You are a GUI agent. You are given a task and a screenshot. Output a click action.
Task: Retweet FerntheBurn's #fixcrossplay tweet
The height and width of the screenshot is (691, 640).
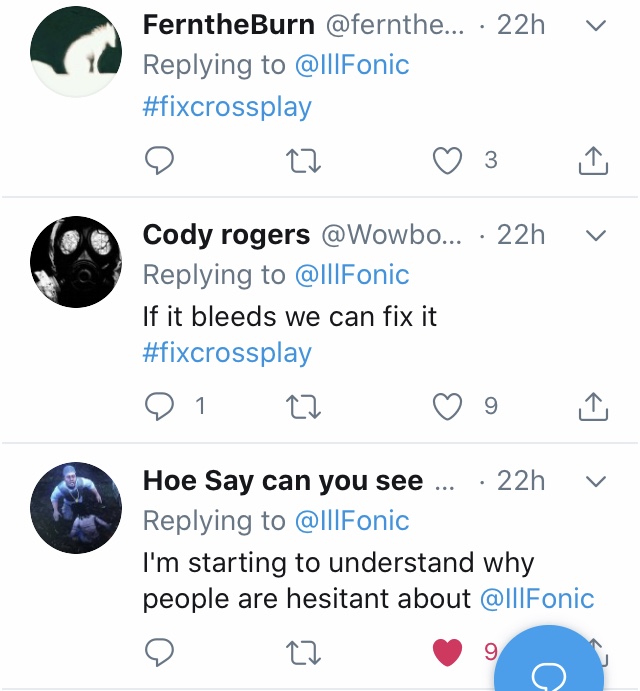[x=300, y=160]
